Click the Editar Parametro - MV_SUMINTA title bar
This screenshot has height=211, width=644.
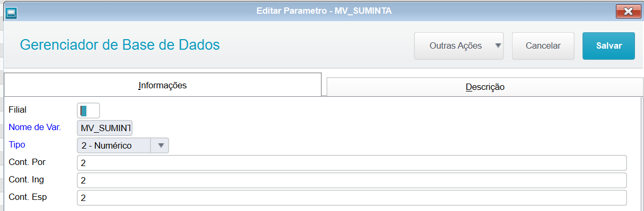(x=324, y=11)
